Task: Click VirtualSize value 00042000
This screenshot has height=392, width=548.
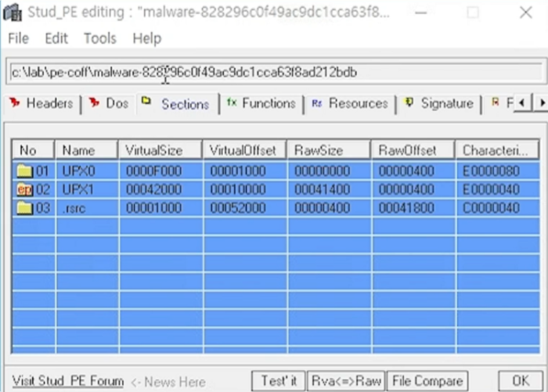Action: [x=153, y=189]
